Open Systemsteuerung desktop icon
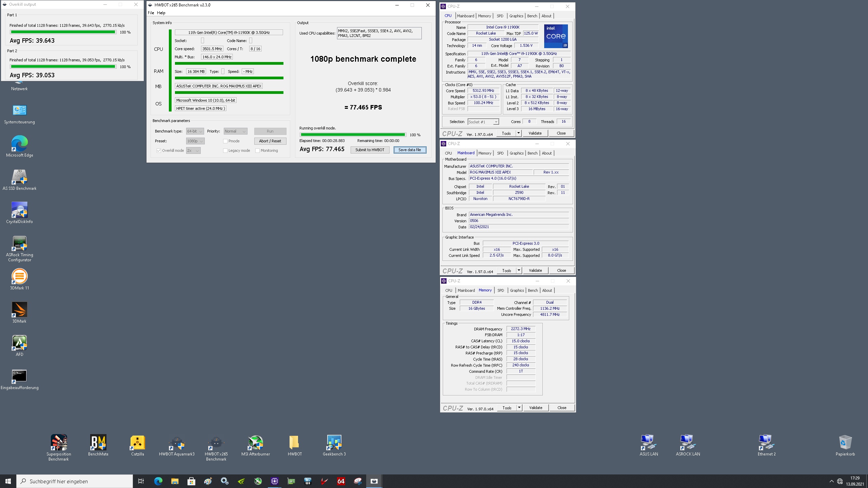 coord(19,114)
